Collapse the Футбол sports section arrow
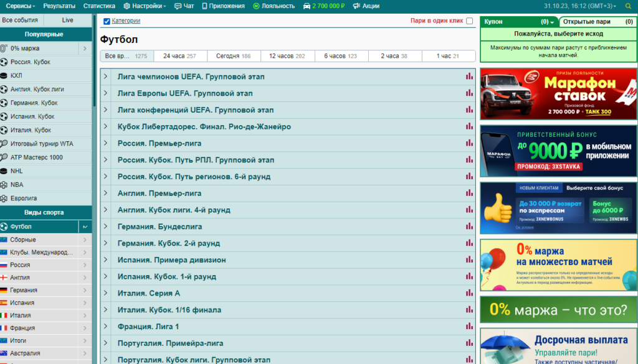Screen dimensions: 638x364 pyautogui.click(x=85, y=226)
